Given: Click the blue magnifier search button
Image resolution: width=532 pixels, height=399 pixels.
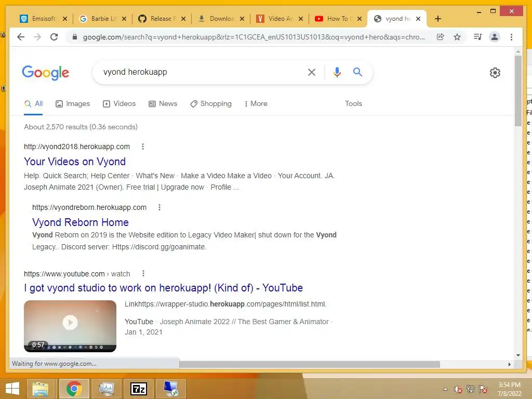Looking at the screenshot, I should click(x=357, y=72).
